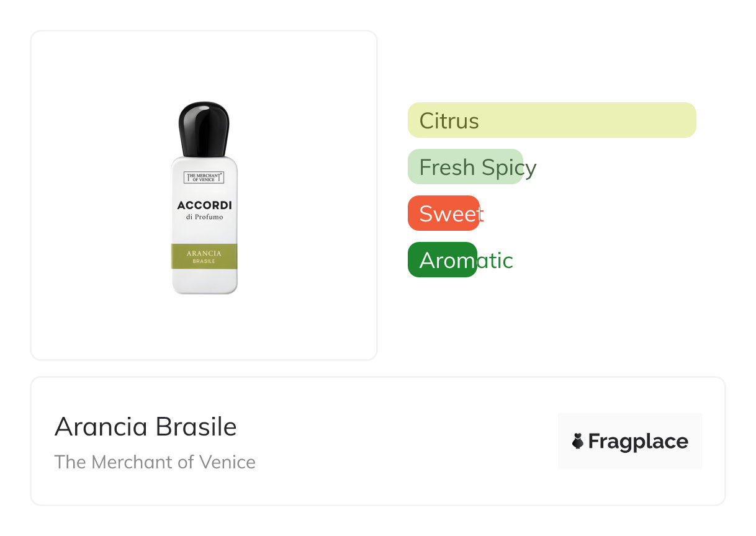Viewport: 756px width, 536px height.
Task: Click the small BRASILE text on the green band
Action: [204, 262]
